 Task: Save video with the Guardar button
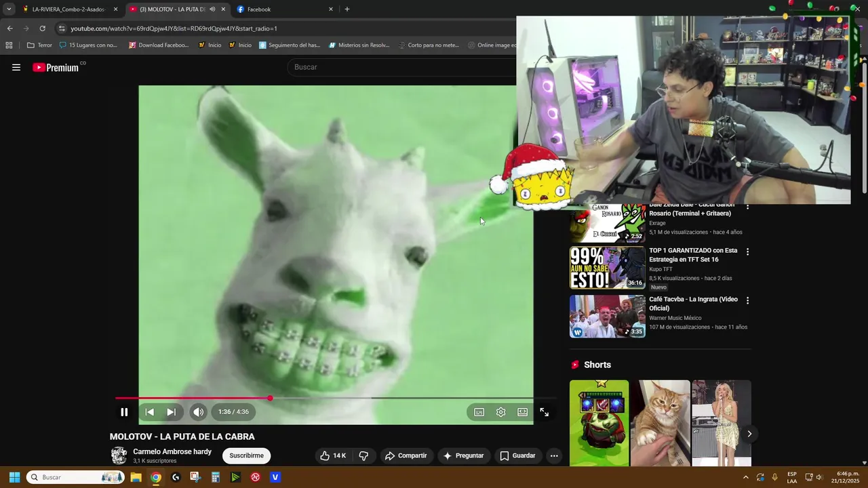(x=518, y=456)
